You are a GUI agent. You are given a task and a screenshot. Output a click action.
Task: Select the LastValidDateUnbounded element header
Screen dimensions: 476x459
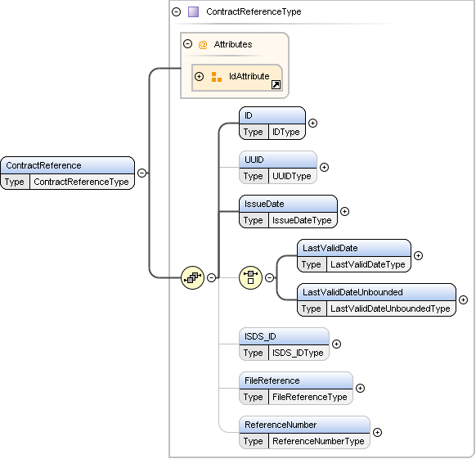tap(376, 292)
